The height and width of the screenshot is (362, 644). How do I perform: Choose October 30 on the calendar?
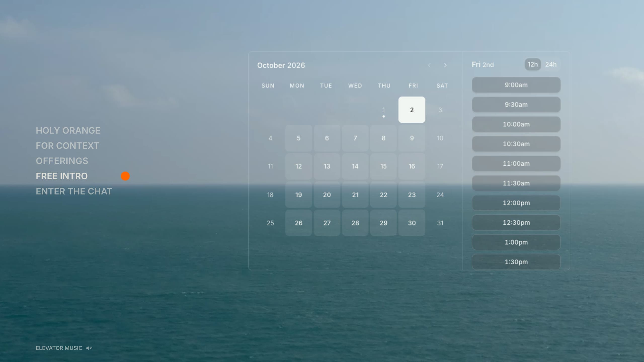412,223
